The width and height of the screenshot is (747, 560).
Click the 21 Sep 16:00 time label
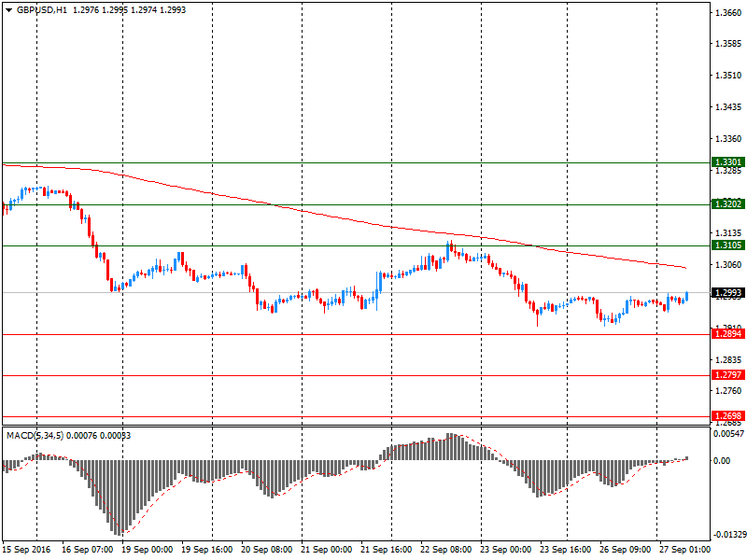coord(386,550)
